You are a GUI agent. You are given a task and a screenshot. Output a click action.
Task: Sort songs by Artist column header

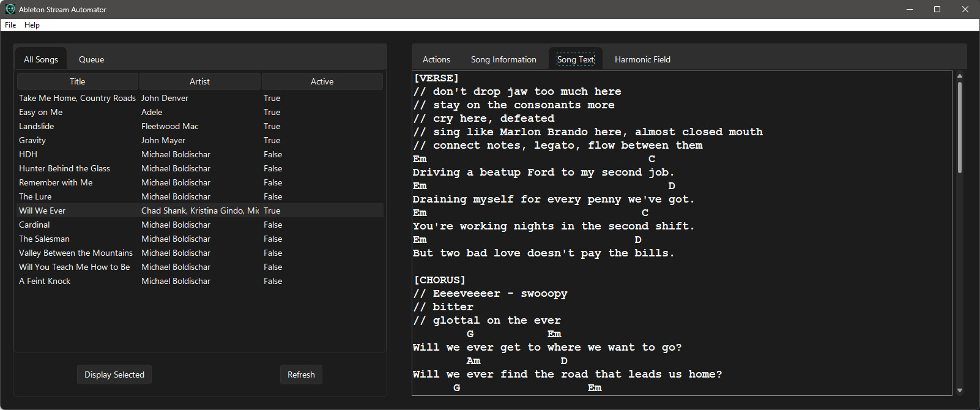200,81
